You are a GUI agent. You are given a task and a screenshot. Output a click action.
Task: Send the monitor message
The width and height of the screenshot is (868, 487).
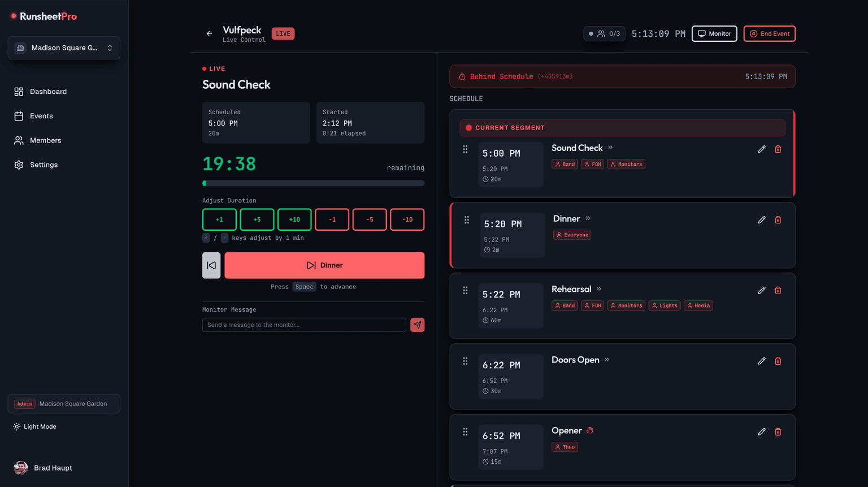[x=418, y=325]
